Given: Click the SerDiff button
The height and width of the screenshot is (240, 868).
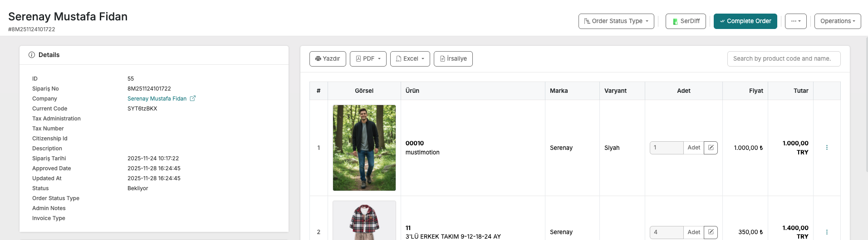Looking at the screenshot, I should coord(685,21).
